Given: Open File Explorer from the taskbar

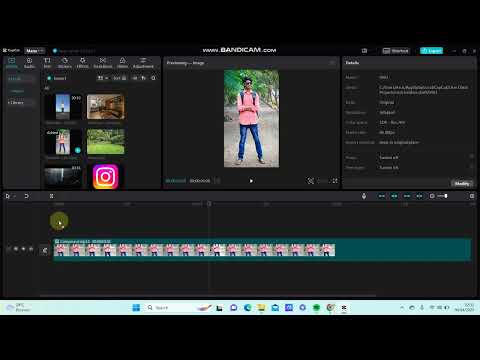Looking at the screenshot, I should point(261,307).
